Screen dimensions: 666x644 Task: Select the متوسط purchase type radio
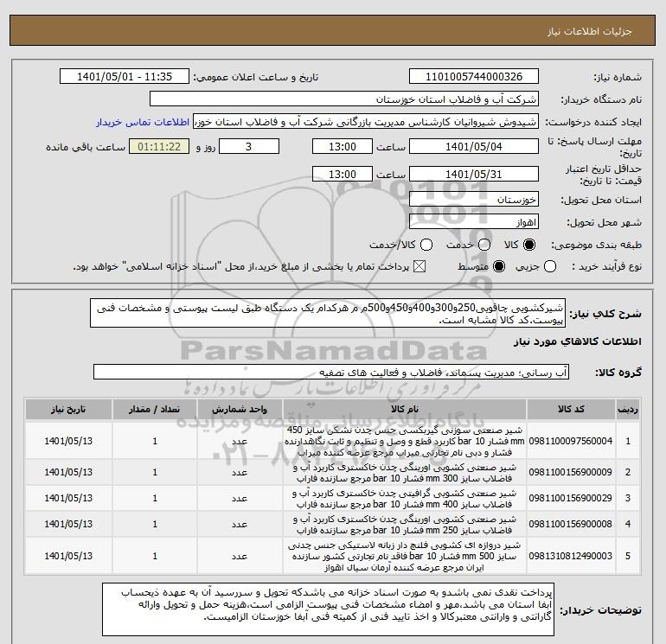(x=499, y=266)
